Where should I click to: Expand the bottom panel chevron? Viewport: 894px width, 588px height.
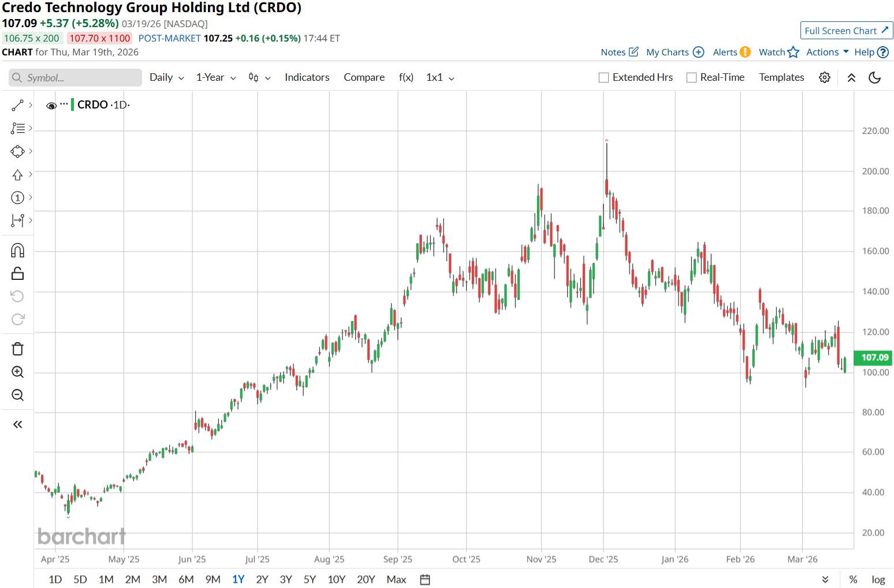coord(825,579)
